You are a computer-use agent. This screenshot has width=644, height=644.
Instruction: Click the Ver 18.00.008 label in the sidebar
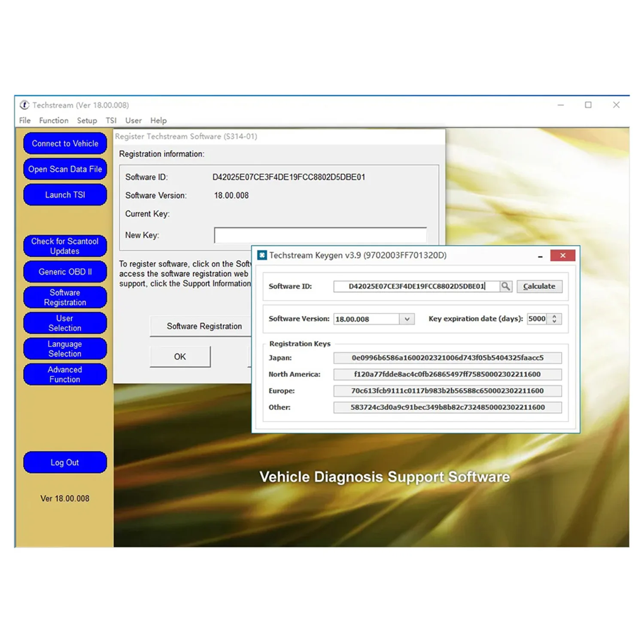[x=65, y=498]
